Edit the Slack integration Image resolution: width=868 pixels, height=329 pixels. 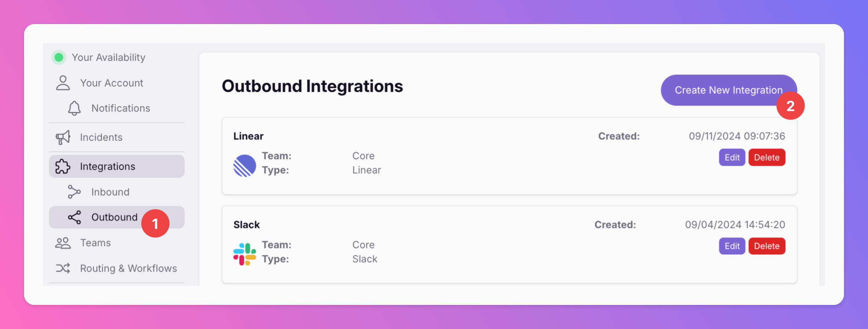click(732, 246)
